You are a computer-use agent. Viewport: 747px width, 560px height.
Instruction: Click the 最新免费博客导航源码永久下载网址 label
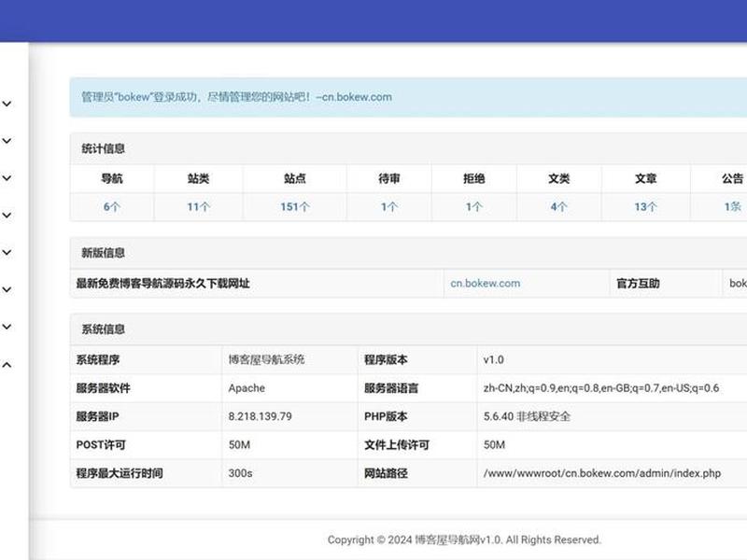tap(162, 284)
